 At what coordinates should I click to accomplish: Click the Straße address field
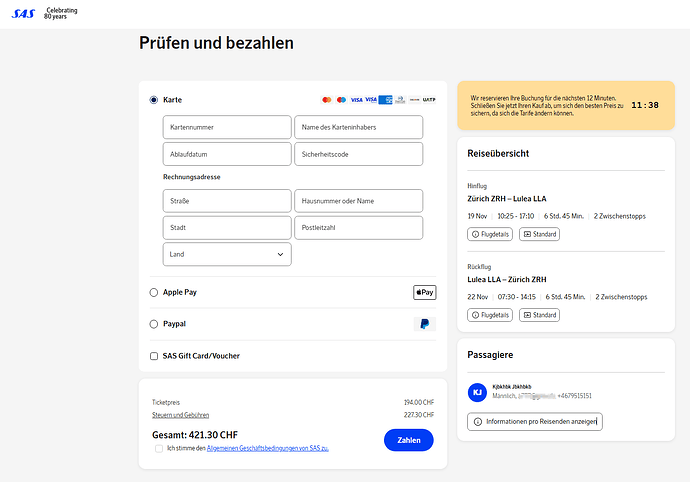pyautogui.click(x=227, y=201)
